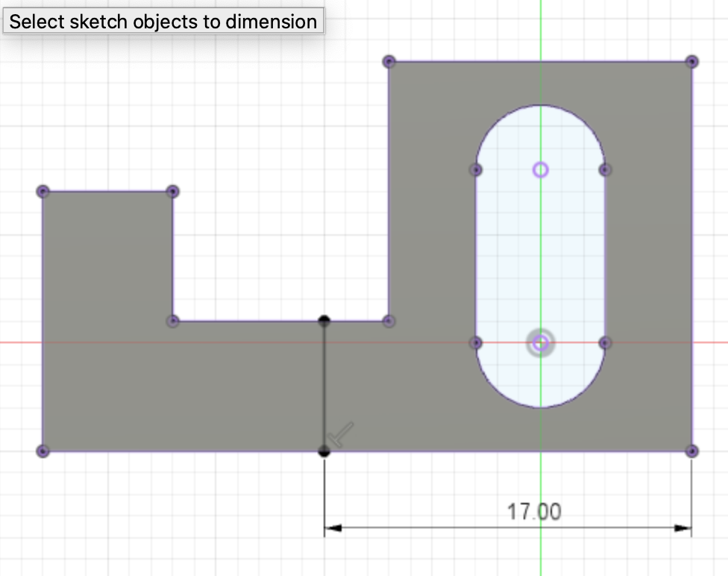The height and width of the screenshot is (576, 728).
Task: Select the right arrowhead of the 17.00 dimension
Action: coord(682,528)
